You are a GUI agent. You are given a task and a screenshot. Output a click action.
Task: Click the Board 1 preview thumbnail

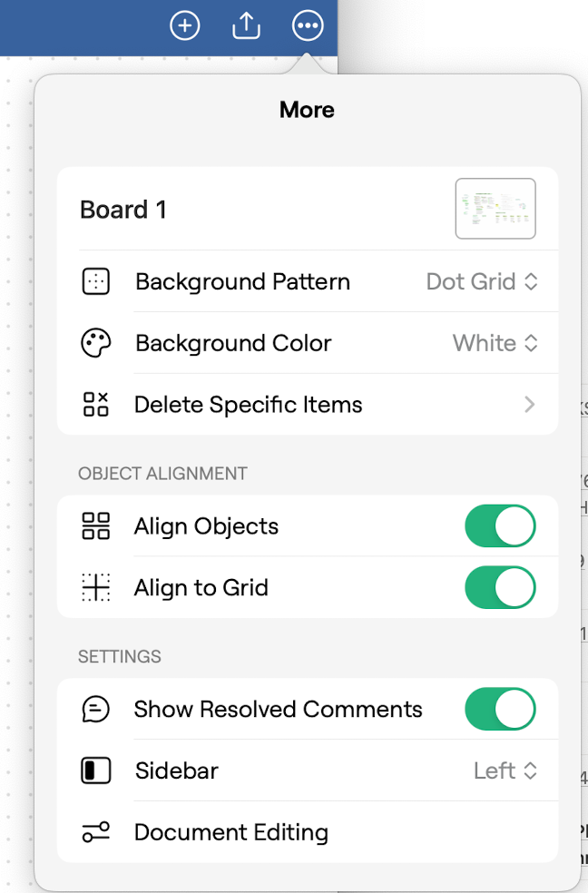tap(495, 209)
